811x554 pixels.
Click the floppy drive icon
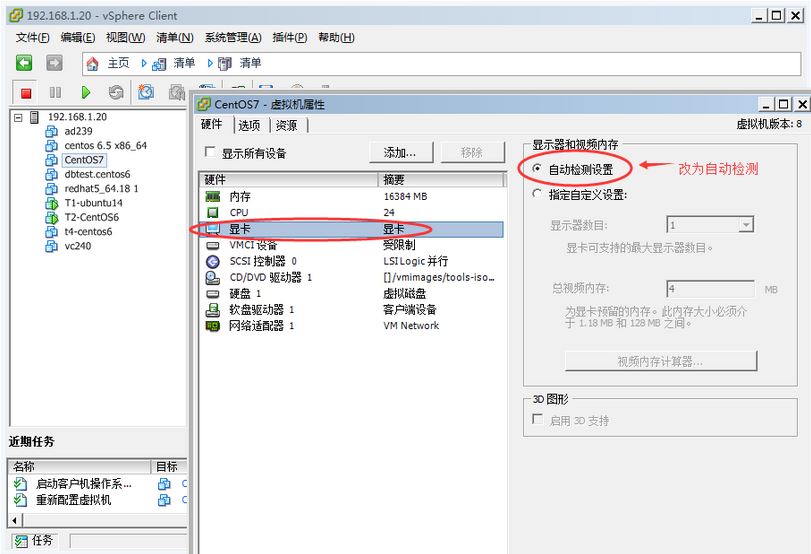(213, 310)
